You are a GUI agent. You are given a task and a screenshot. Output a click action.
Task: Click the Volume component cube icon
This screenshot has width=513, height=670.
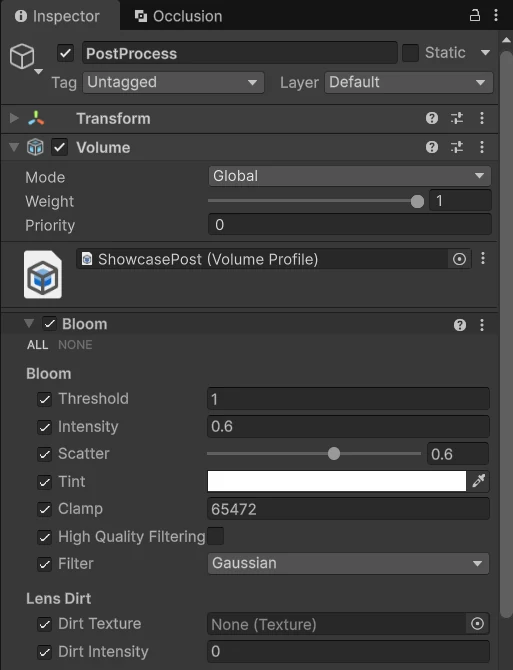tap(35, 147)
